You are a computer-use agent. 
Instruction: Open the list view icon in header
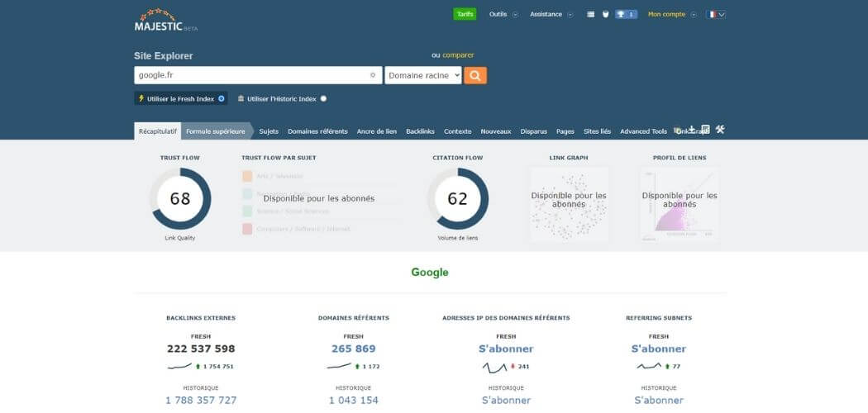click(591, 14)
